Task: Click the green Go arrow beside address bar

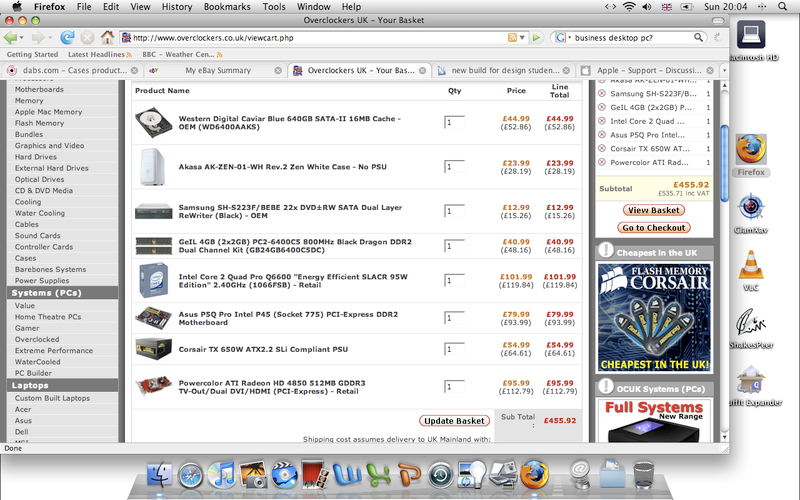Action: click(x=536, y=38)
